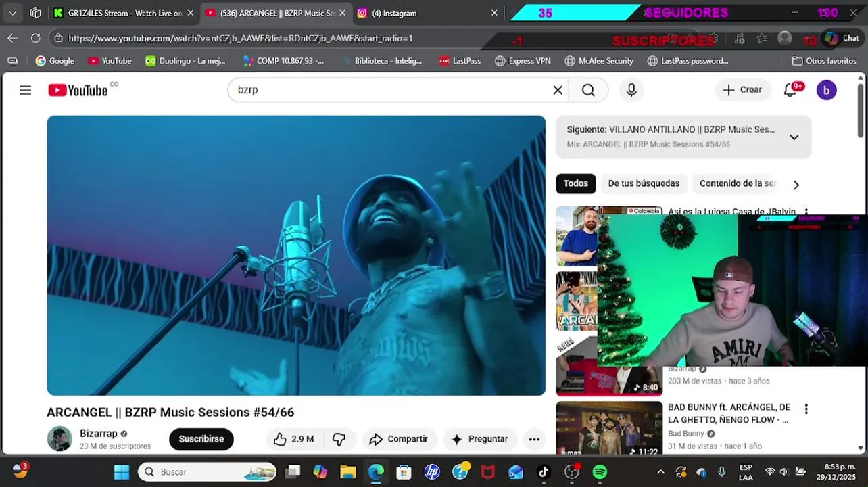
Task: Open the Bad Bunny channel link
Action: (x=686, y=434)
